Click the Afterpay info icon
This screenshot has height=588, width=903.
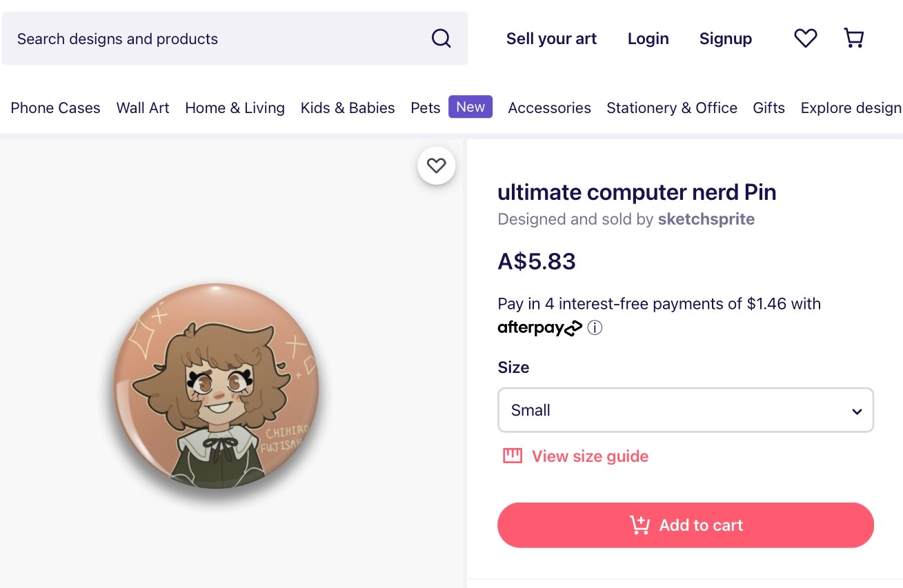pyautogui.click(x=595, y=328)
